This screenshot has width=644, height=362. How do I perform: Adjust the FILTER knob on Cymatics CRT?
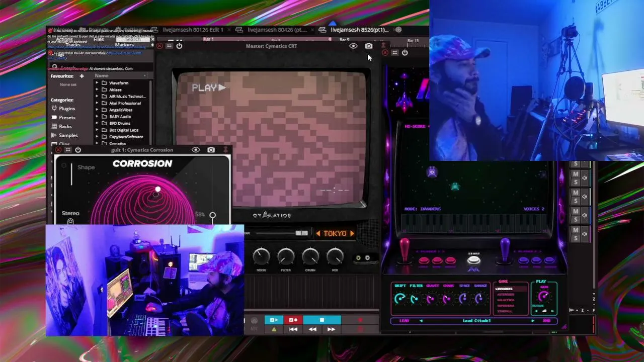pyautogui.click(x=286, y=257)
